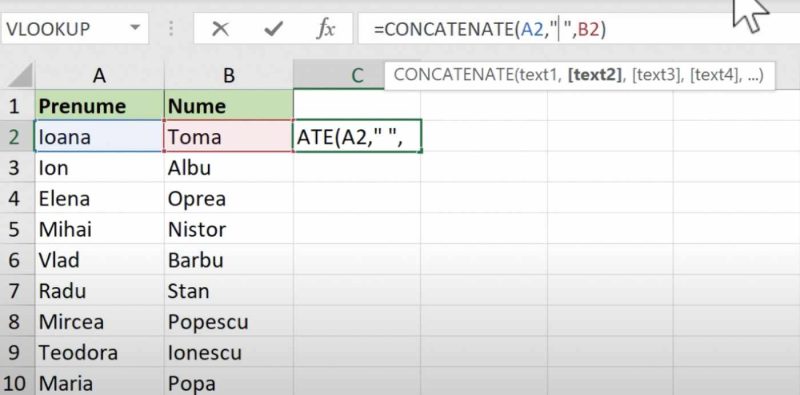Click [text3] argument in function tooltip

tap(656, 76)
